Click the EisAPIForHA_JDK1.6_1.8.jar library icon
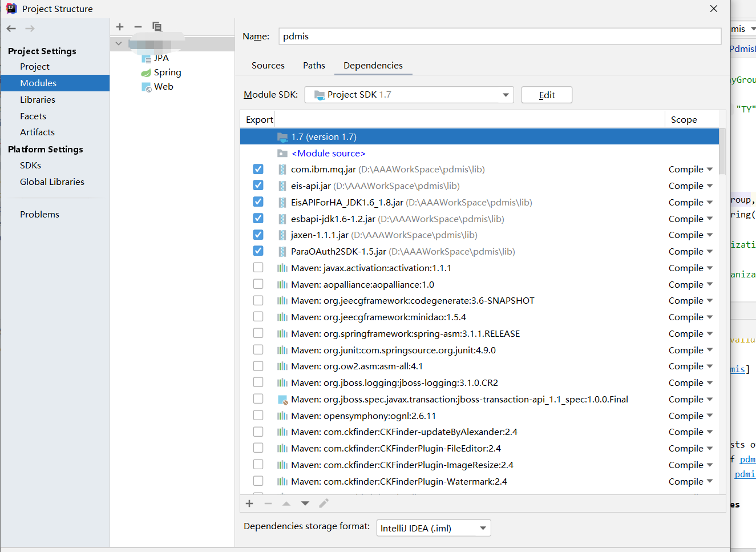Viewport: 756px width, 552px height. [282, 203]
